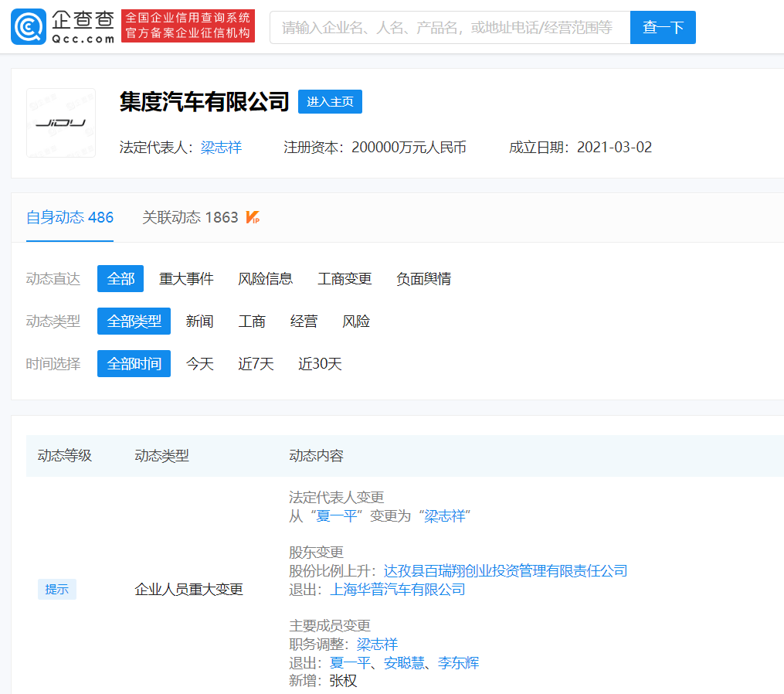The height and width of the screenshot is (694, 784).
Task: Click the 查一下 search button
Action: click(662, 27)
